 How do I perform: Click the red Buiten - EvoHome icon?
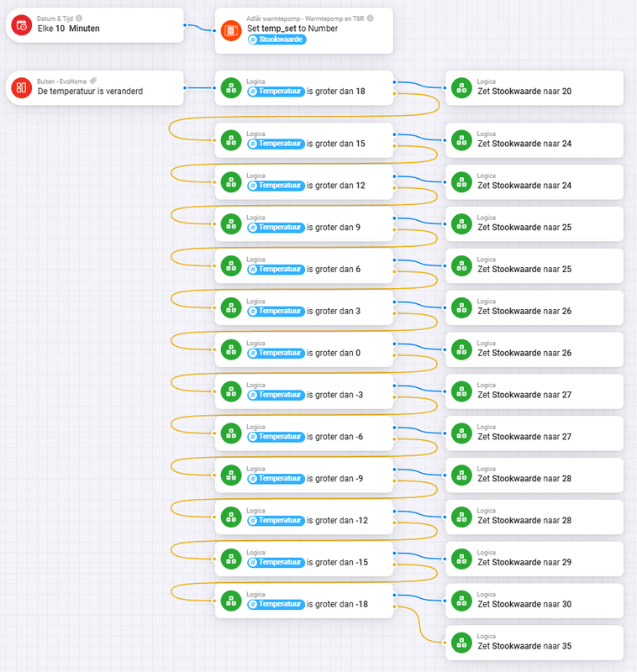(21, 88)
